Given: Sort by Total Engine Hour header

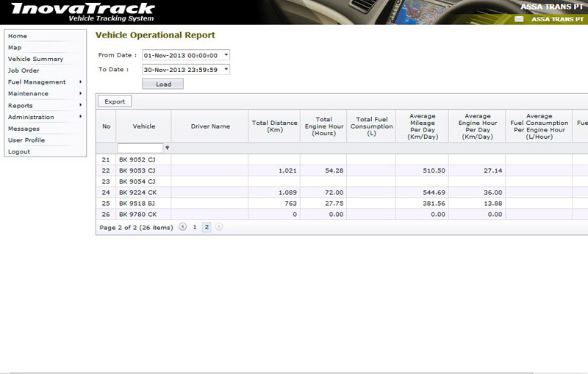Looking at the screenshot, I should tap(323, 126).
